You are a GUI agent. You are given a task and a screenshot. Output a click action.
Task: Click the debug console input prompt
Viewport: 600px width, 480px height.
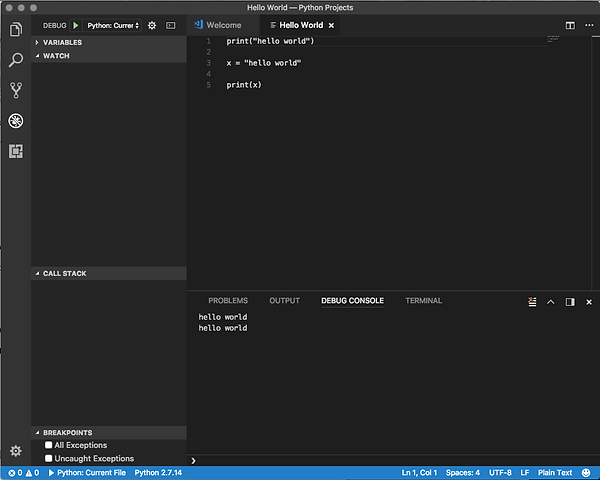393,460
